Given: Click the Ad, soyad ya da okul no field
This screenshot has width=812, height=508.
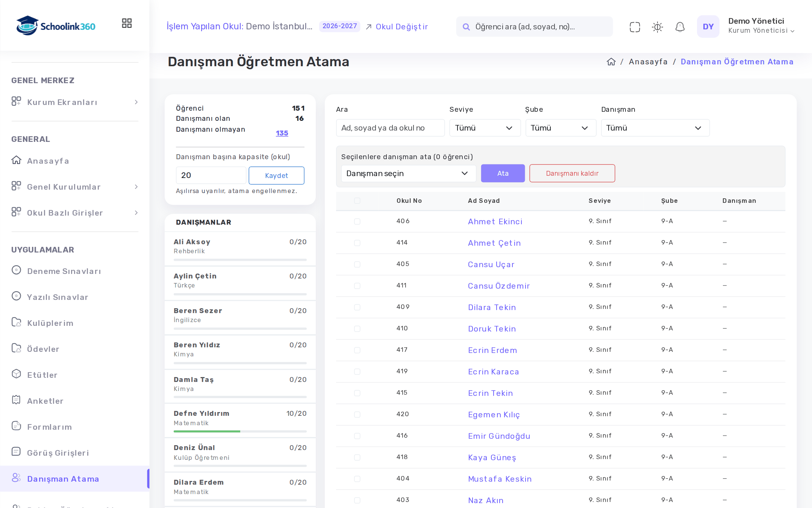Looking at the screenshot, I should (390, 128).
